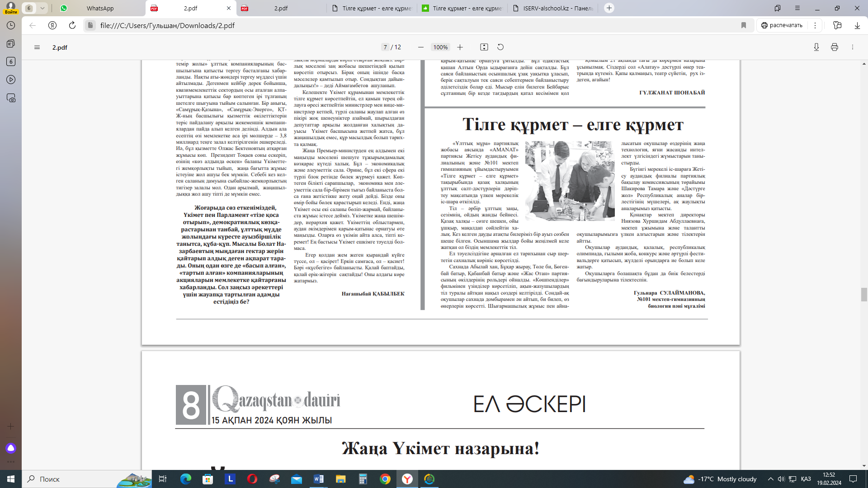Click the headline Жаңа Үкімет назарына!
Viewport: 868px width, 488px height.
click(x=441, y=449)
